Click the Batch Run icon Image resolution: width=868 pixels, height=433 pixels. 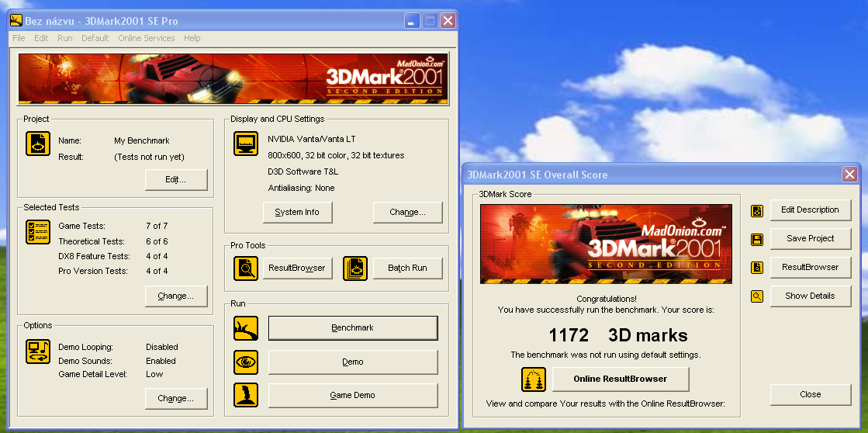point(354,268)
